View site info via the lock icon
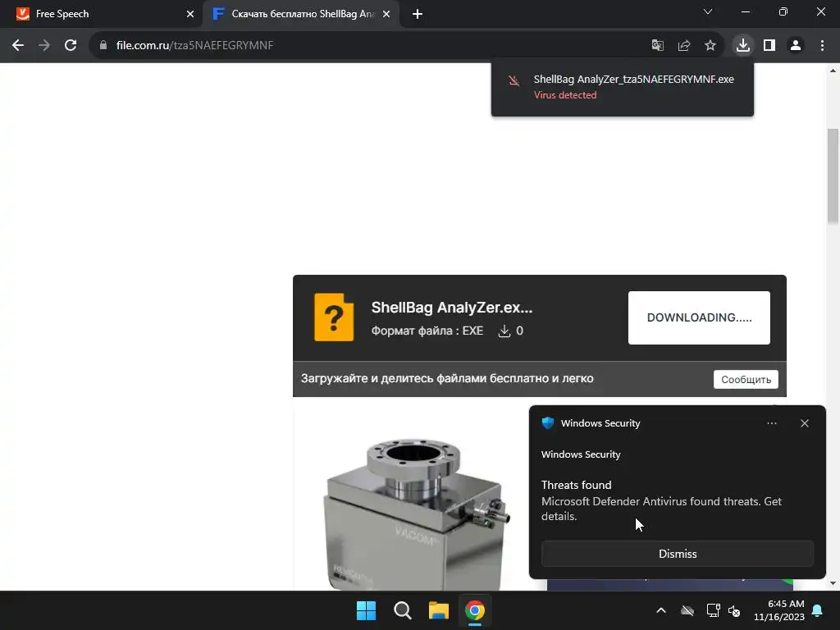This screenshot has width=840, height=630. [103, 46]
